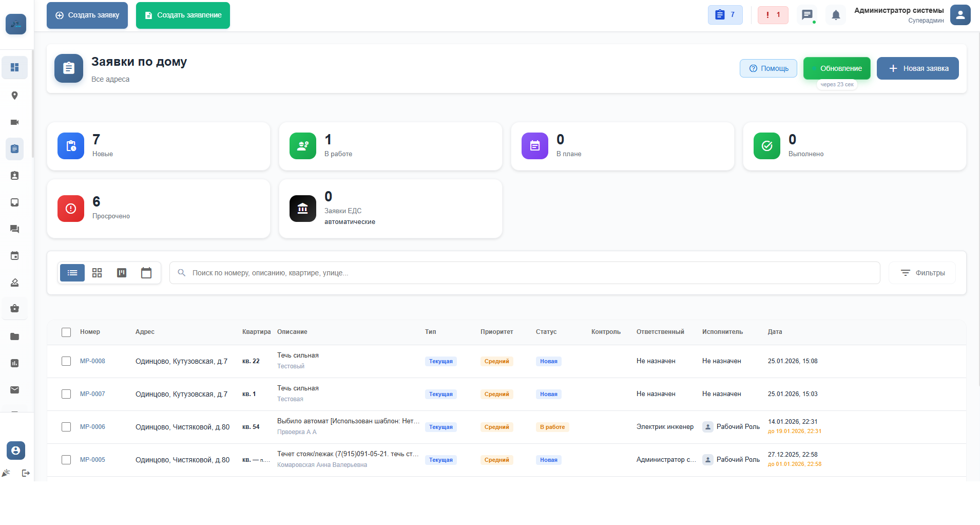Open the mail envelope sidebar icon
The height and width of the screenshot is (525, 980).
(14, 390)
